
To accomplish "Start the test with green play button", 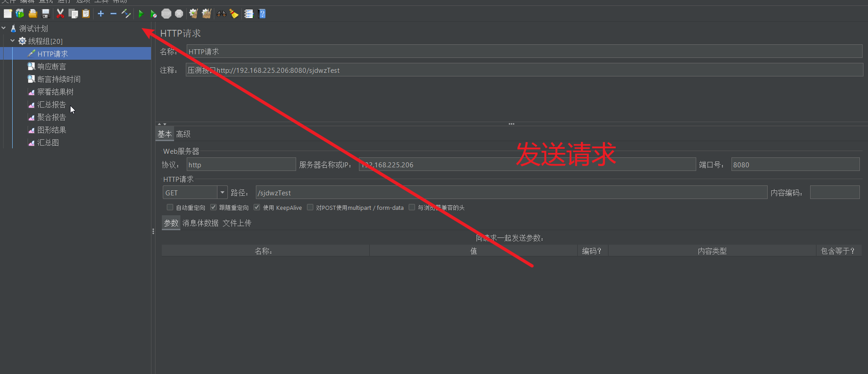I will pyautogui.click(x=141, y=14).
